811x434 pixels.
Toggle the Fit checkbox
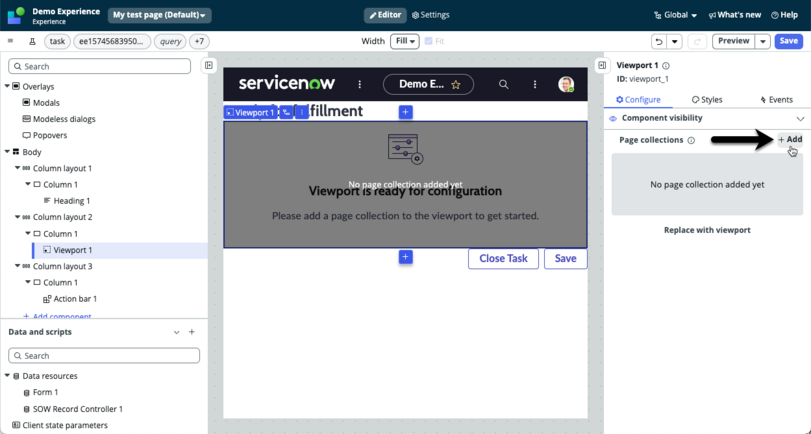[428, 41]
